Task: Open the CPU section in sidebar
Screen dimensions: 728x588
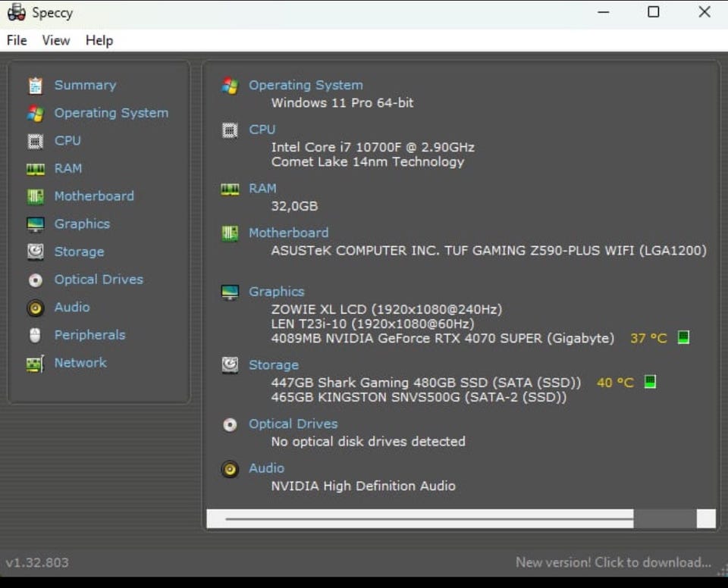Action: (x=67, y=141)
